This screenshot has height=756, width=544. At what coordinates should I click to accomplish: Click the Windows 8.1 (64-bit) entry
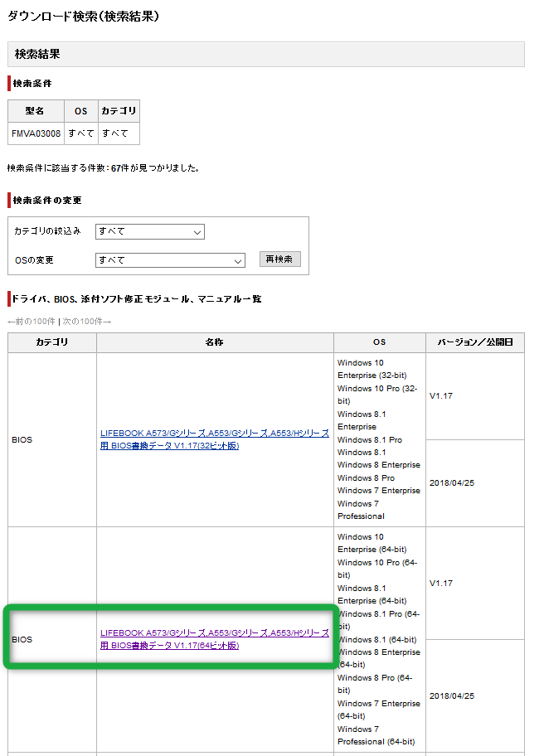tap(376, 640)
